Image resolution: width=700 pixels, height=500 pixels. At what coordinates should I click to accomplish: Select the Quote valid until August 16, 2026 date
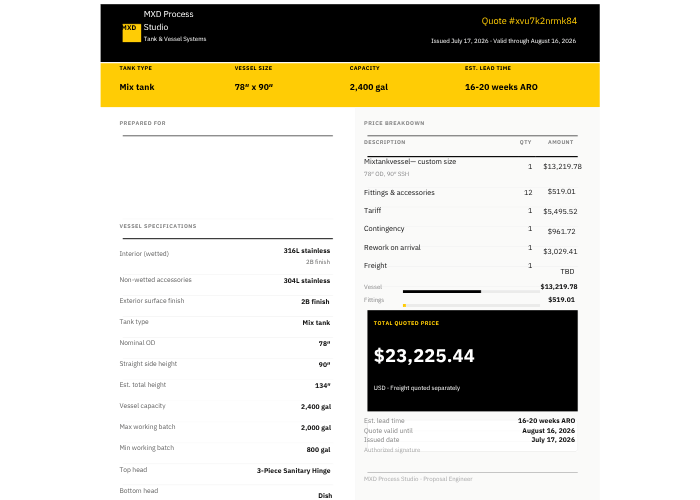pos(548,431)
